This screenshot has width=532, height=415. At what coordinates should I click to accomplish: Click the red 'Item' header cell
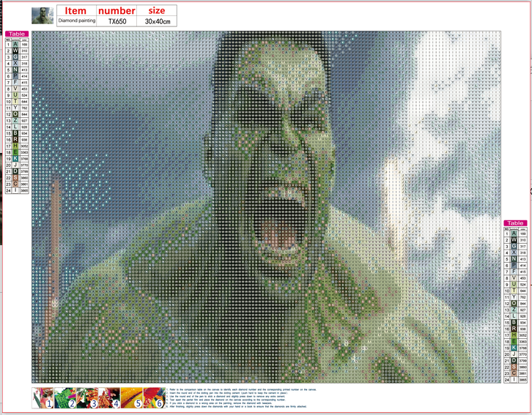pos(75,11)
